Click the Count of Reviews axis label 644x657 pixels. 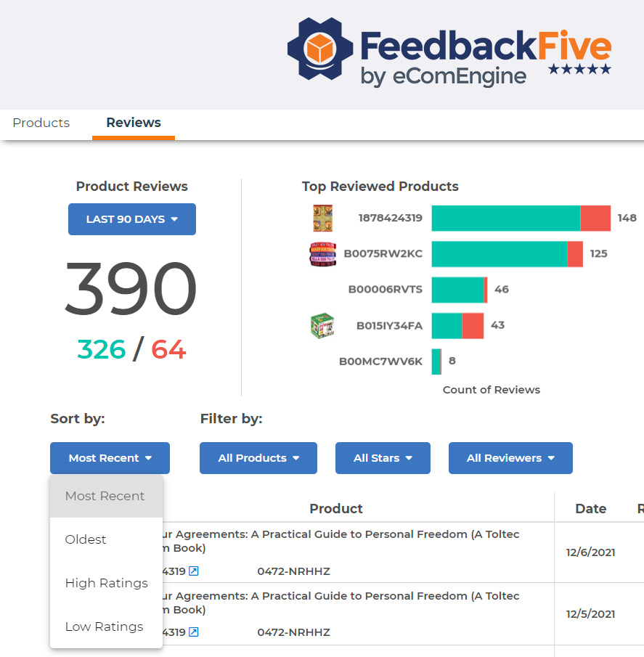tap(491, 390)
